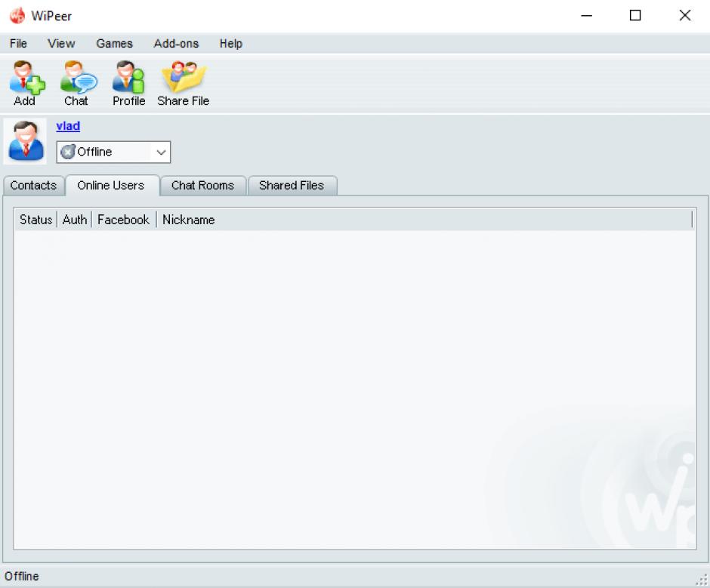Sort by the Auth column header
Image resolution: width=710 pixels, height=588 pixels.
(75, 220)
